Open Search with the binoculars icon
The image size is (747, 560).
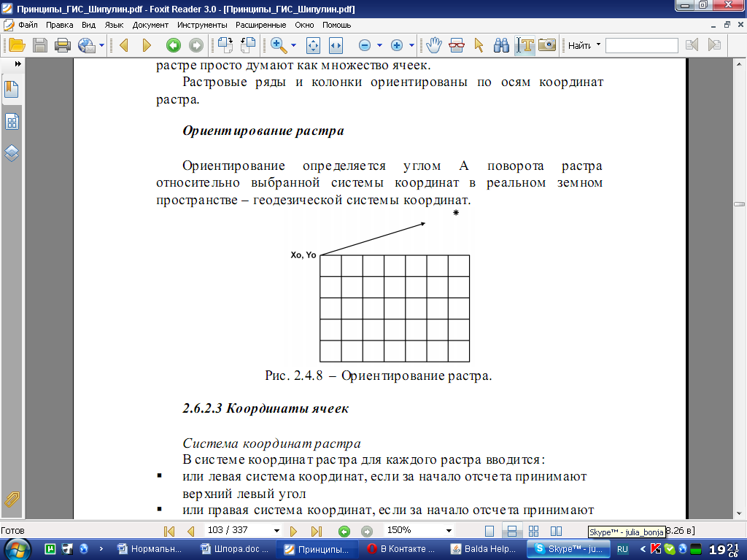tap(501, 45)
